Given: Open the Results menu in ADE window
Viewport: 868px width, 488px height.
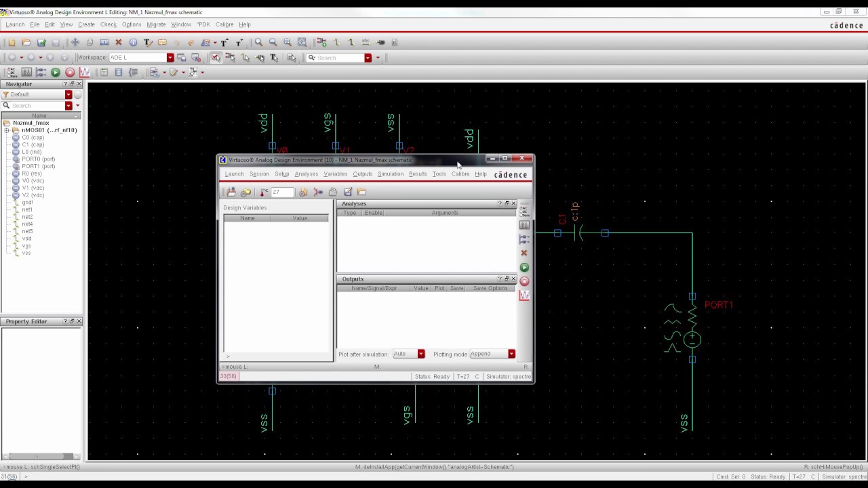Looking at the screenshot, I should [418, 174].
